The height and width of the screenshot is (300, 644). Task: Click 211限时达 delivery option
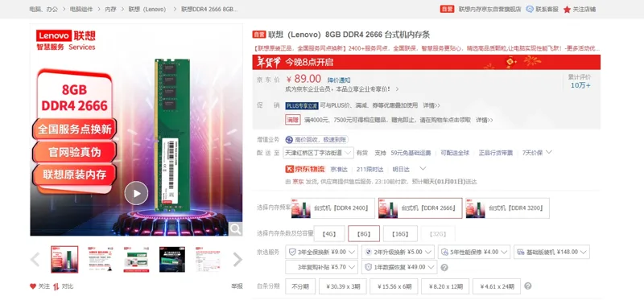(x=370, y=169)
